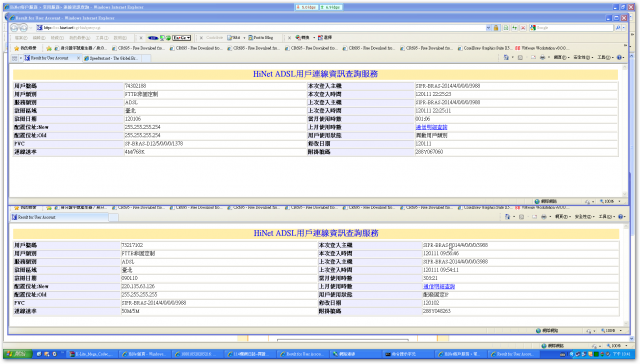Click the vertical scrollbar of the upper page
640x364 pixels.
(624, 131)
